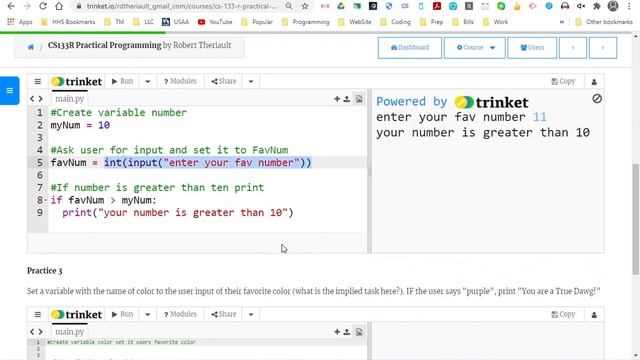Image resolution: width=640 pixels, height=360 pixels.
Task: Expand run options arrow in first trinket
Action: pyautogui.click(x=147, y=82)
